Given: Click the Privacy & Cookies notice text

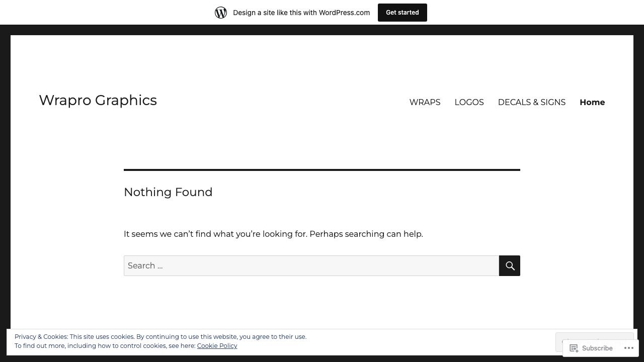Looking at the screenshot, I should tap(160, 337).
